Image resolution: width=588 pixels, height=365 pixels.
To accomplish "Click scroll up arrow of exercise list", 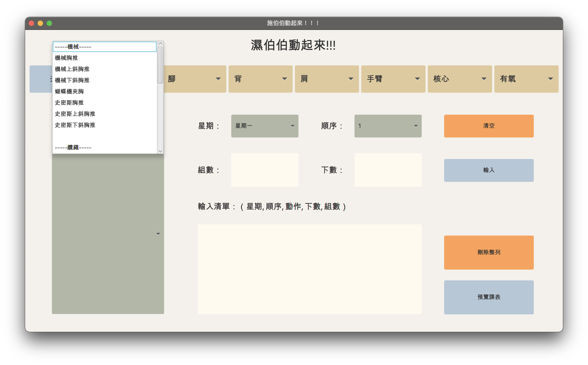I will pos(160,44).
